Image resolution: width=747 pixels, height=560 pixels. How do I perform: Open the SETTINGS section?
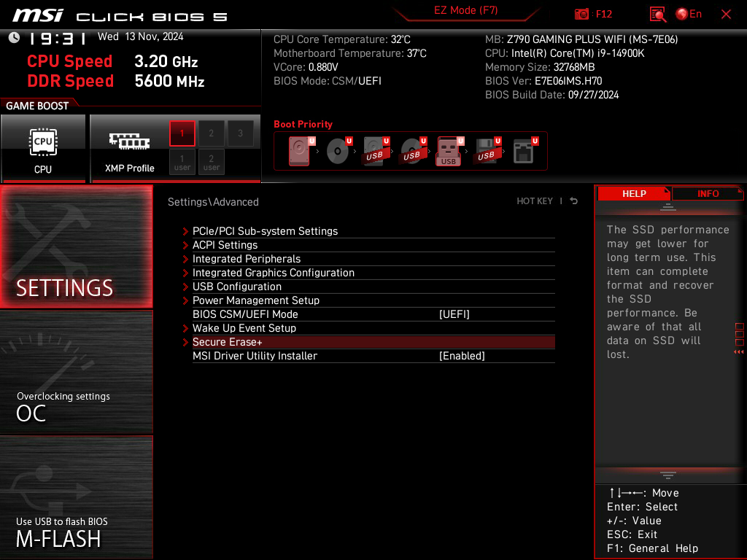(76, 246)
